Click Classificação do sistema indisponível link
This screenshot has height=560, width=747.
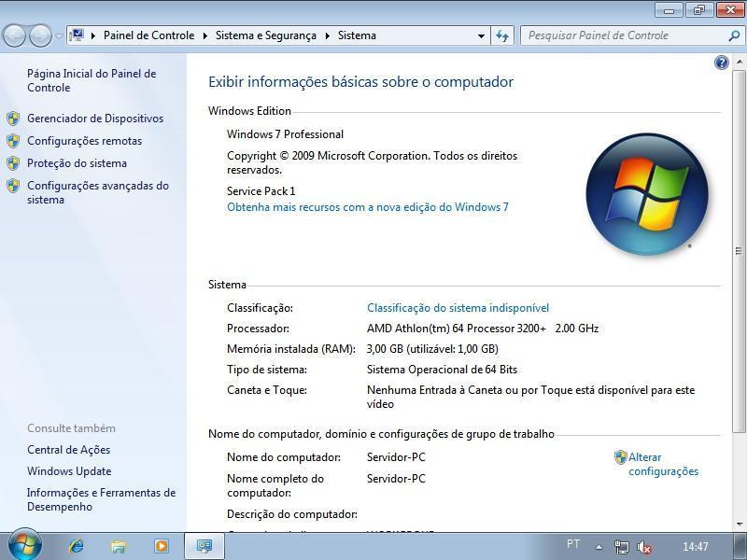458,308
